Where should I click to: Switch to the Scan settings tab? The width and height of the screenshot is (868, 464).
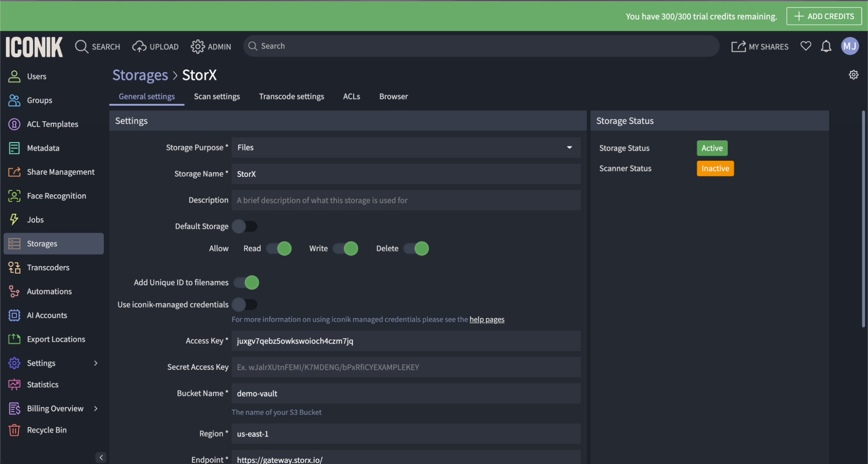tap(217, 96)
